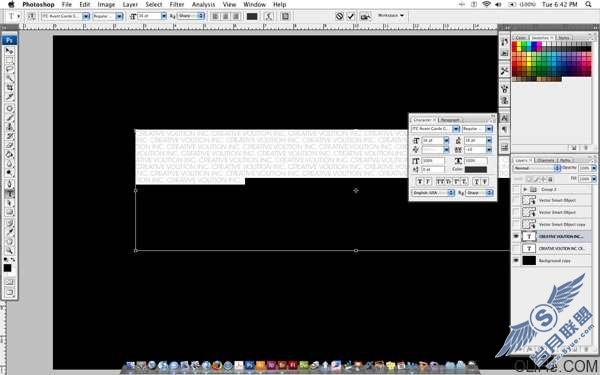Select the Move tool

click(x=10, y=51)
